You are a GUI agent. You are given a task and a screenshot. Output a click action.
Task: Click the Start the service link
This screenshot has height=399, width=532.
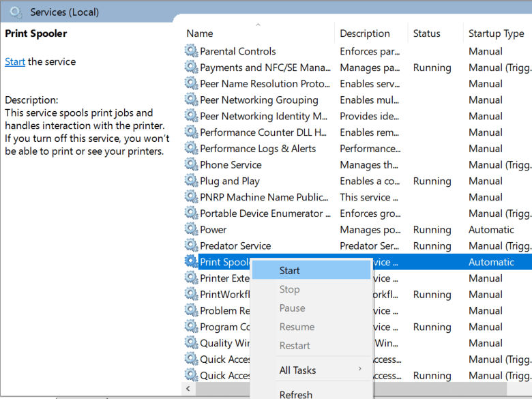point(15,61)
